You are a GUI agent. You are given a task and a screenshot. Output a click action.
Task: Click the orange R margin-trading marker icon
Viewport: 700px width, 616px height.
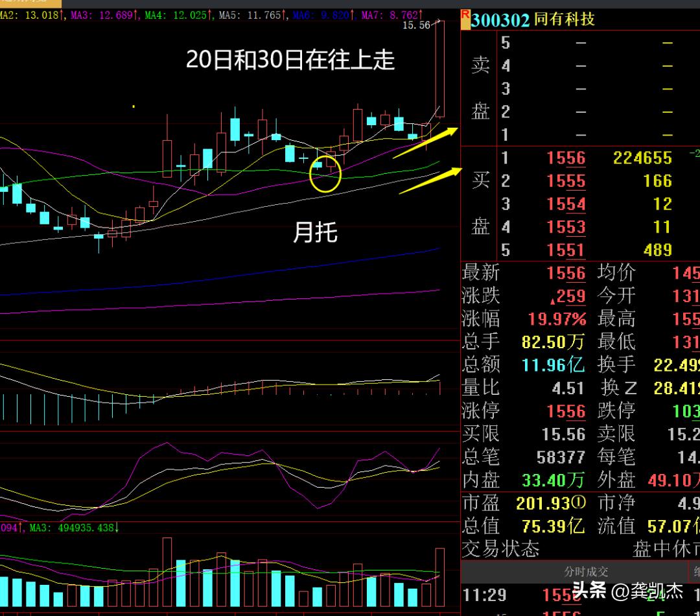coord(465,19)
